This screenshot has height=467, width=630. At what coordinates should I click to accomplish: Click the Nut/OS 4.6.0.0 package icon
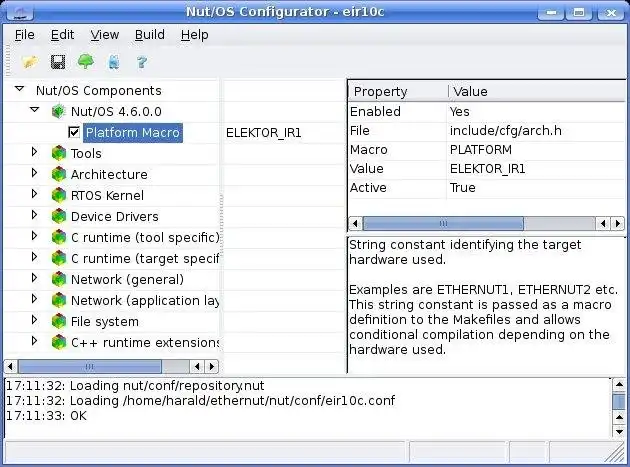click(59, 111)
